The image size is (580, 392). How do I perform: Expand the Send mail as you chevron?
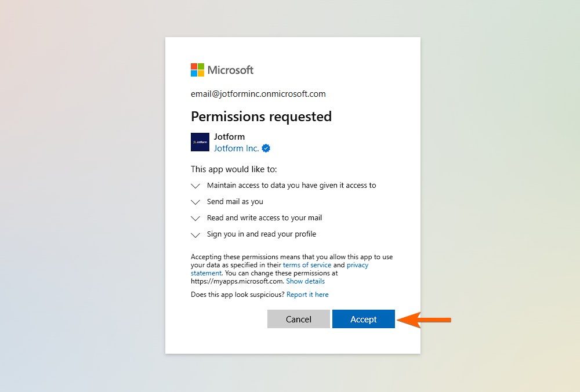(x=195, y=202)
